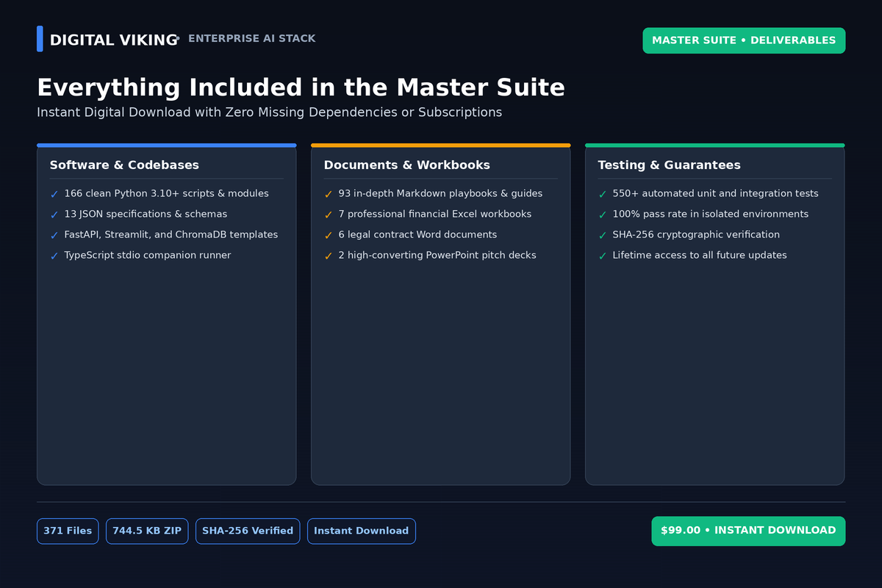Click '13 JSON specifications & schemas' text

[146, 214]
